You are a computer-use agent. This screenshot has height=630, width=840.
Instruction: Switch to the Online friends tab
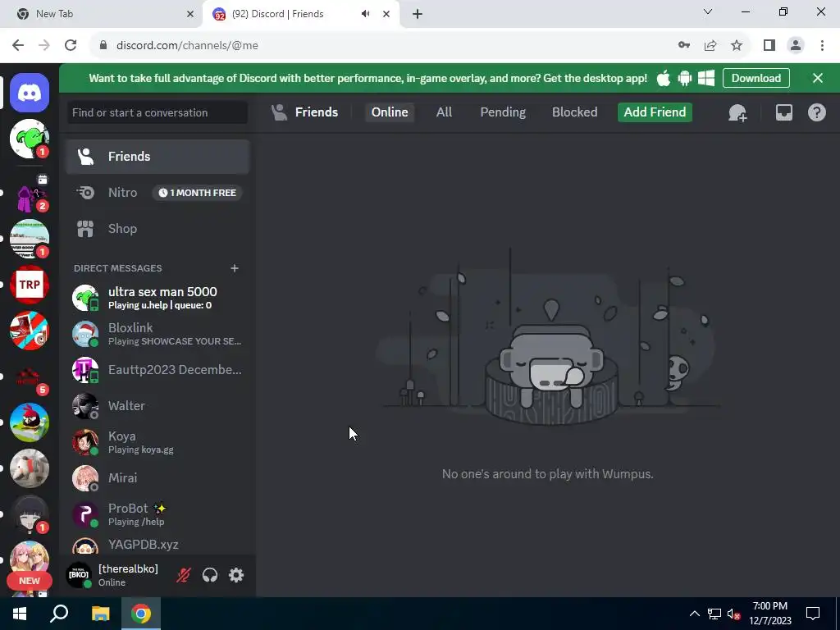coord(390,112)
